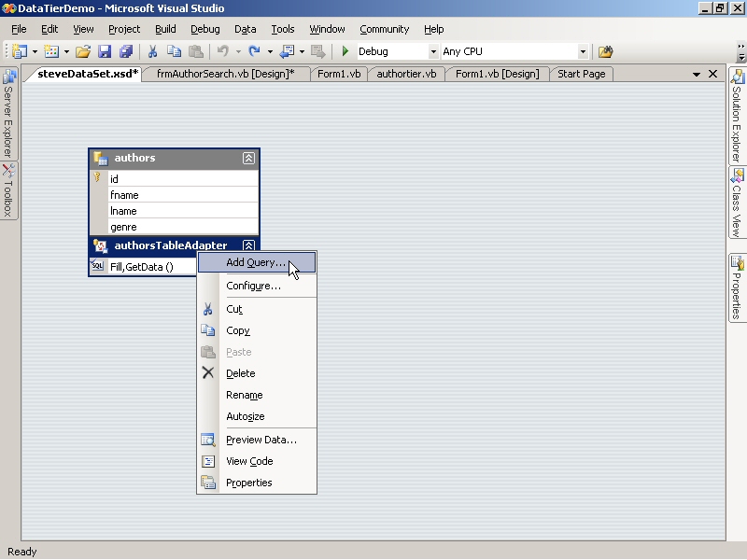
Task: Click the Cut scissors icon in toolbar
Action: (x=152, y=51)
